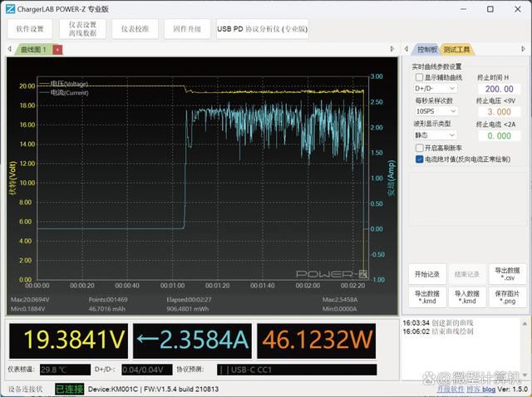
Task: Uncheck 电流绝对值 checkbox
Action: coord(420,159)
